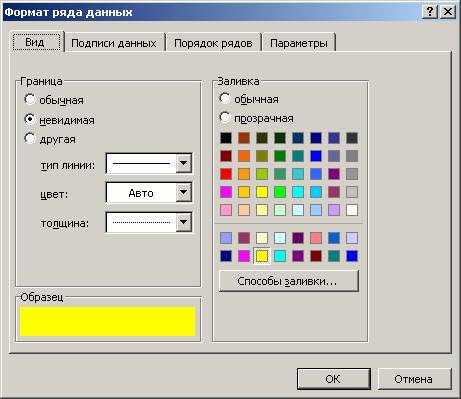
Task: Confirm with the OK button
Action: [x=334, y=379]
